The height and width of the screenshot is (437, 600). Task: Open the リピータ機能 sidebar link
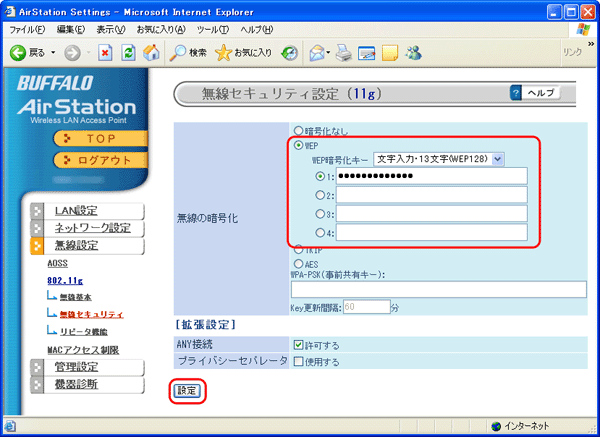[84, 330]
